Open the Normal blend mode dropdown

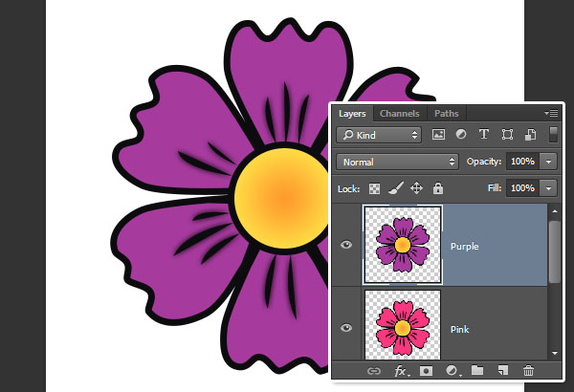click(397, 162)
